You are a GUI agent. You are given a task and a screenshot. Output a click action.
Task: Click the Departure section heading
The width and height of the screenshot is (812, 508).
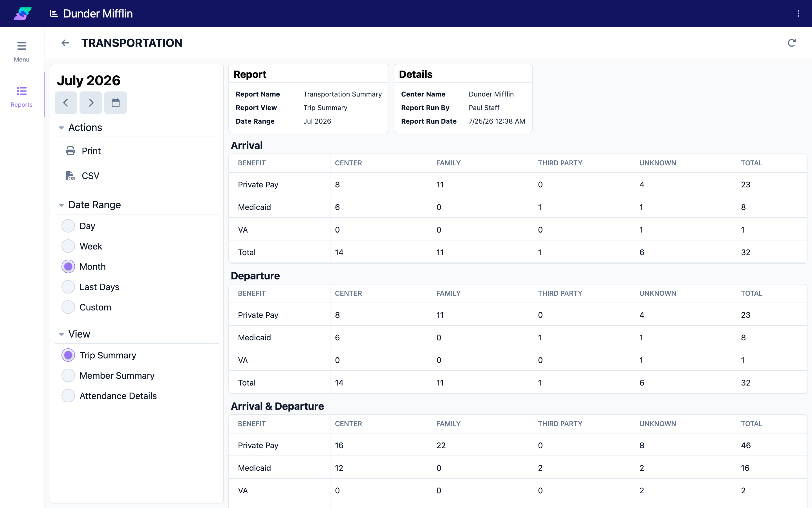[x=255, y=276]
